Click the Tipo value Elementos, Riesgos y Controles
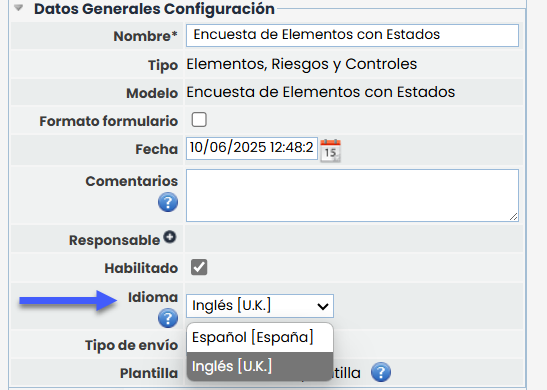 (x=301, y=64)
